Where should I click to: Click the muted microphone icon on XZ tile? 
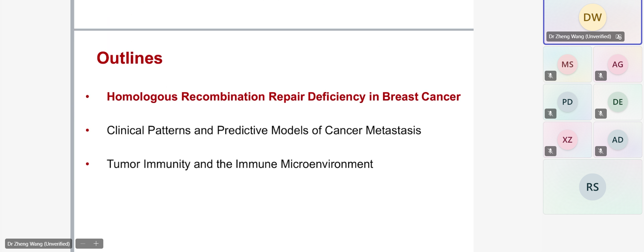click(550, 151)
